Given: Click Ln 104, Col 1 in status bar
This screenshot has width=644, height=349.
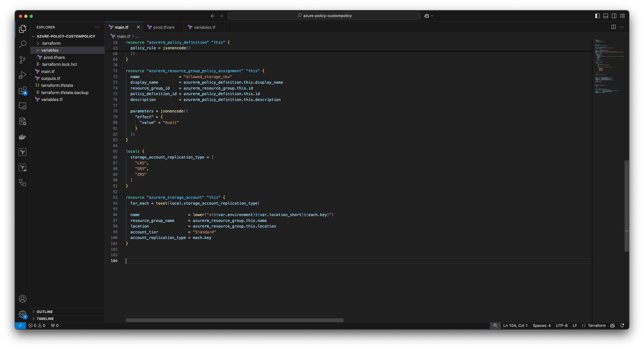Looking at the screenshot, I should pos(515,325).
